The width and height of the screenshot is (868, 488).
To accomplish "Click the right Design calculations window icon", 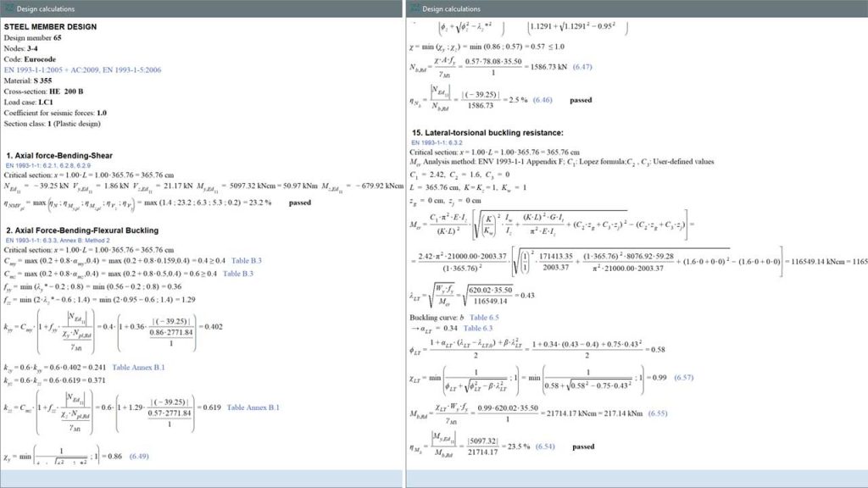I will tap(414, 8).
